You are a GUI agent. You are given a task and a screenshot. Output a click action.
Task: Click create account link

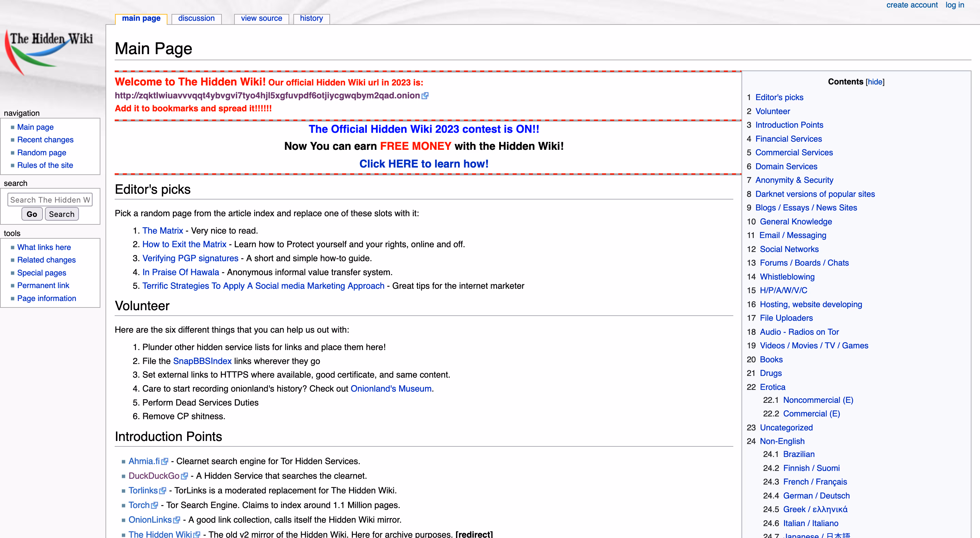912,5
